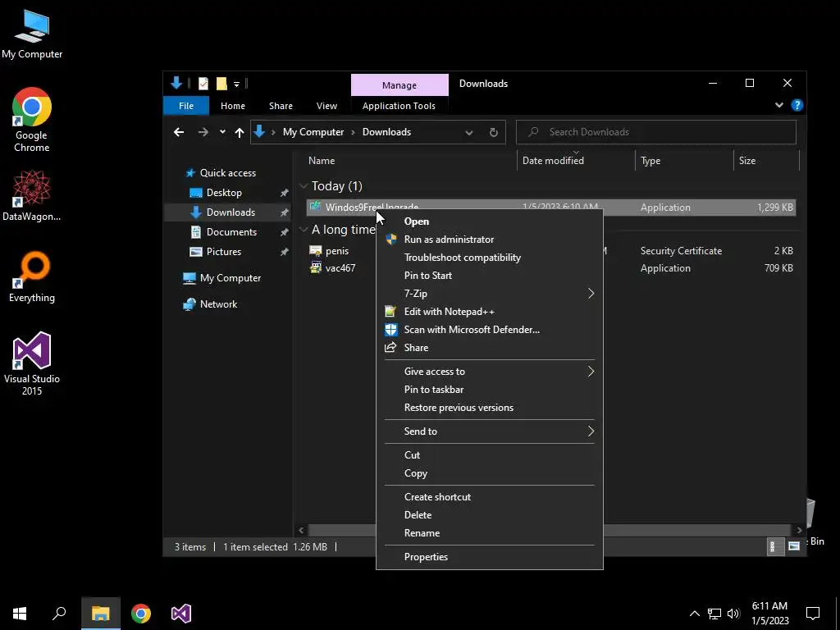
Task: Open Customize Quick Access Toolbar dropdown
Action: point(236,84)
